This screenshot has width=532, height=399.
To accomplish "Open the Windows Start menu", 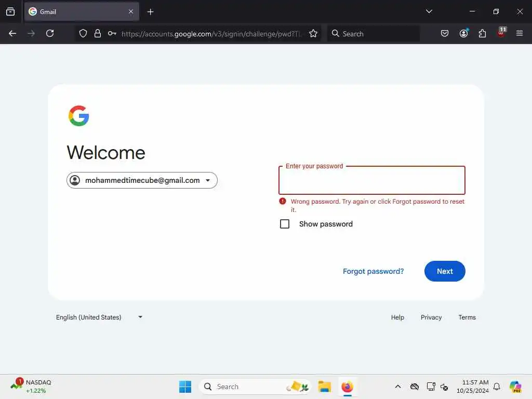I will click(x=185, y=387).
